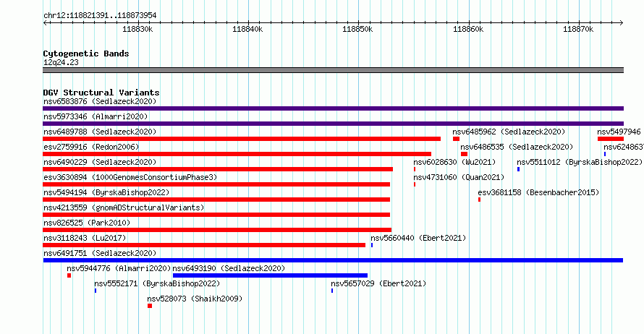Click the 12q24.23 band label
Screen dimensions: 644x334
[61, 62]
